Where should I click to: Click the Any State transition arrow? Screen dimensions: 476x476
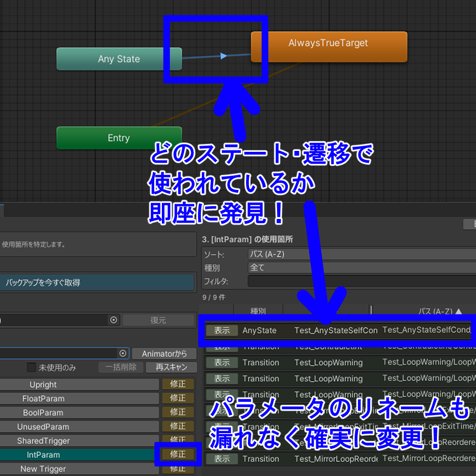(x=224, y=56)
